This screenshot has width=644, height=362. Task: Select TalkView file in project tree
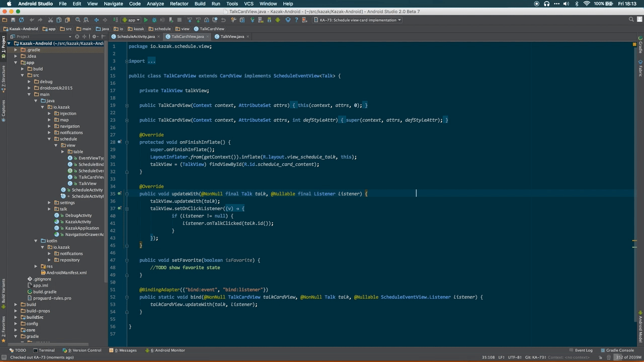click(x=87, y=184)
